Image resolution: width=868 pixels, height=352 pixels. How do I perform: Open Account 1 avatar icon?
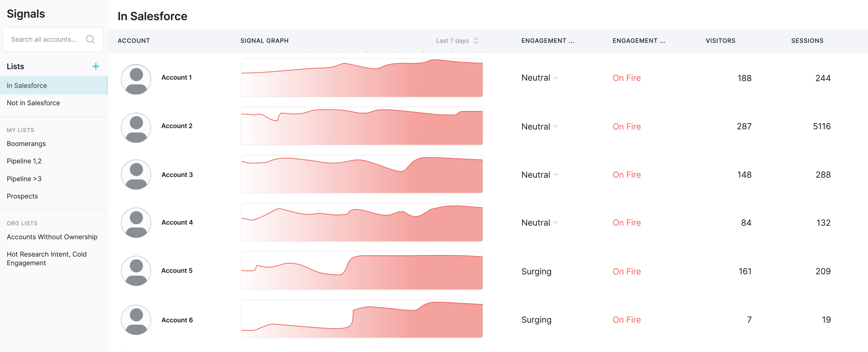point(136,79)
